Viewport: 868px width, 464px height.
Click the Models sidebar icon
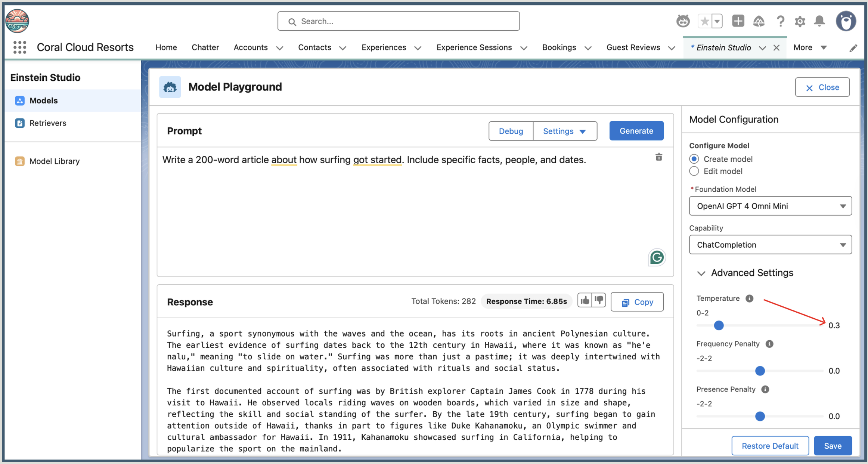(x=20, y=100)
